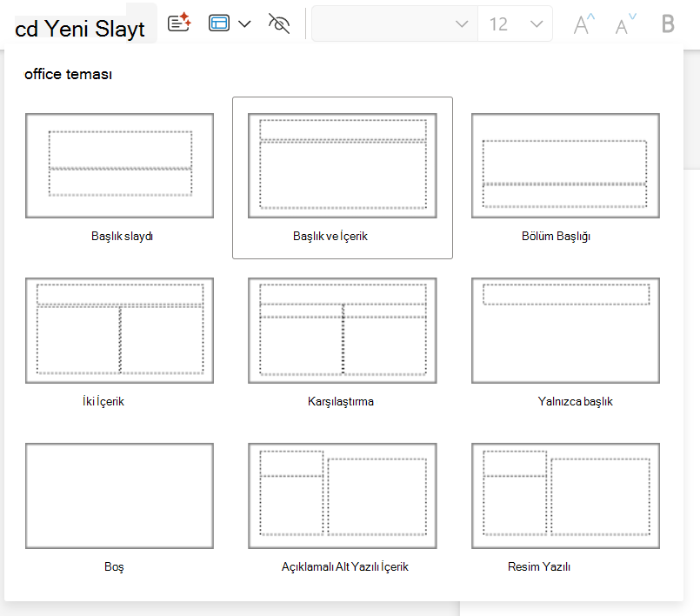This screenshot has width=700, height=616.
Task: Click the Başlık ve İçerik label text
Action: pos(330,236)
